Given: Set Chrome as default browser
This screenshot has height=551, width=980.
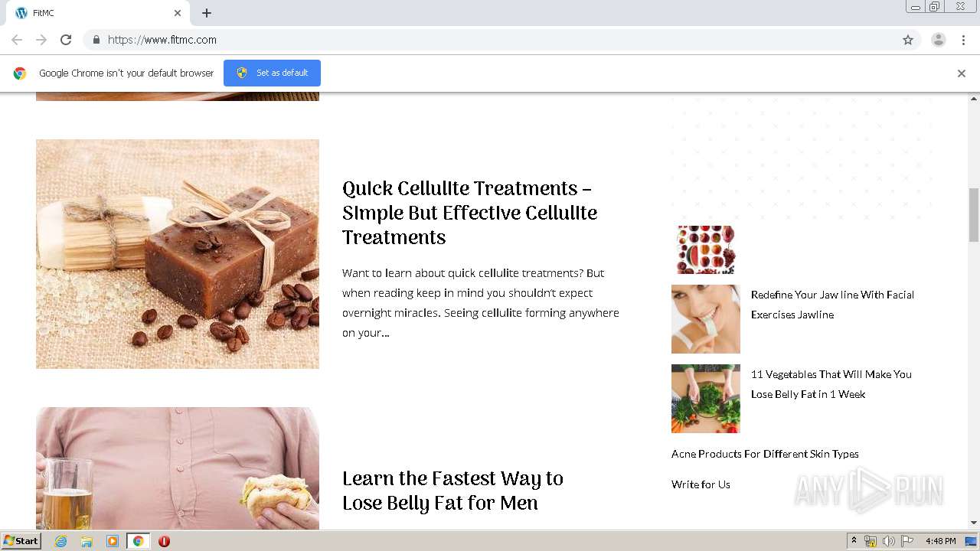Looking at the screenshot, I should [272, 73].
